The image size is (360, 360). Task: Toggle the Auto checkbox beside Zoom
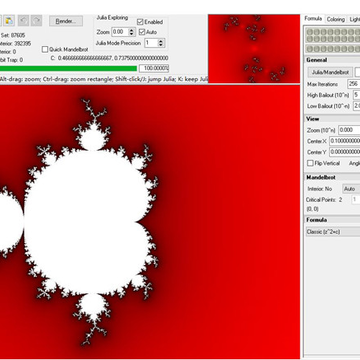coord(142,32)
